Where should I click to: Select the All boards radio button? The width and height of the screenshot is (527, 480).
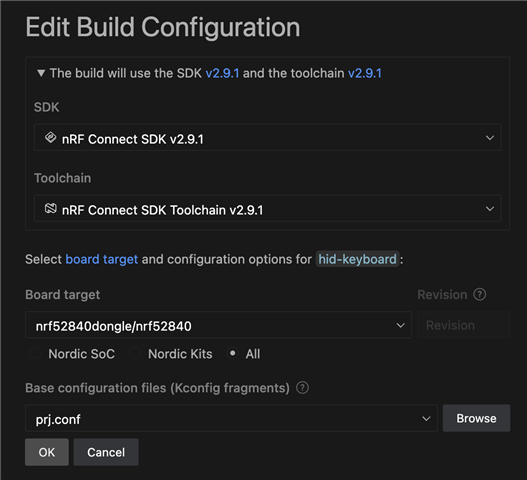[233, 353]
